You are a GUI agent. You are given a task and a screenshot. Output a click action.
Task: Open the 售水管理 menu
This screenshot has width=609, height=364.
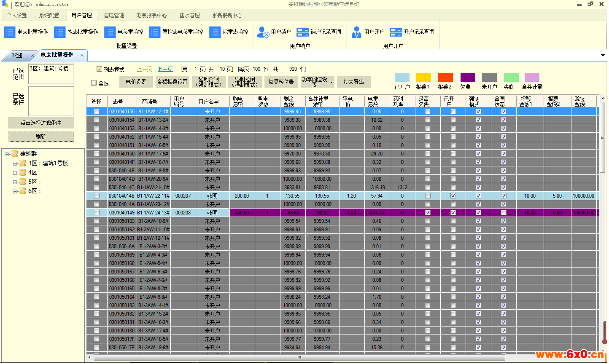tap(189, 15)
